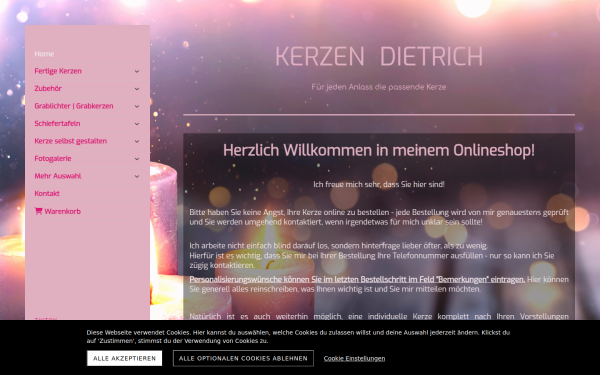Click the Herzlich Willkommen heading
The image size is (600, 375).
coord(379,150)
